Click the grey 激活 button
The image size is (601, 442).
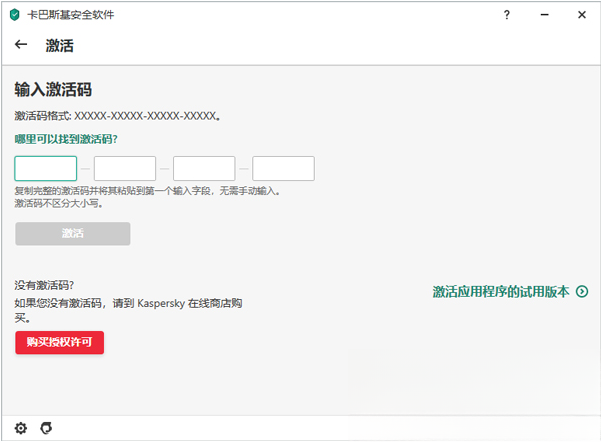click(x=73, y=233)
